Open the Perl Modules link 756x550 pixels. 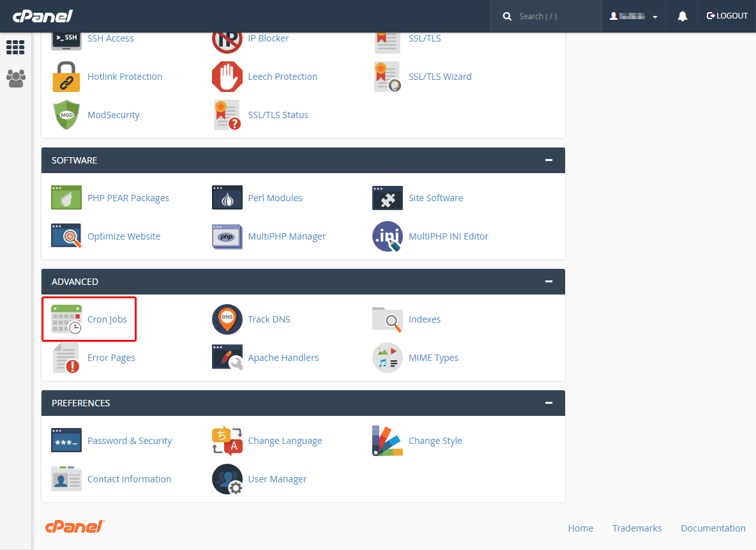pos(275,198)
